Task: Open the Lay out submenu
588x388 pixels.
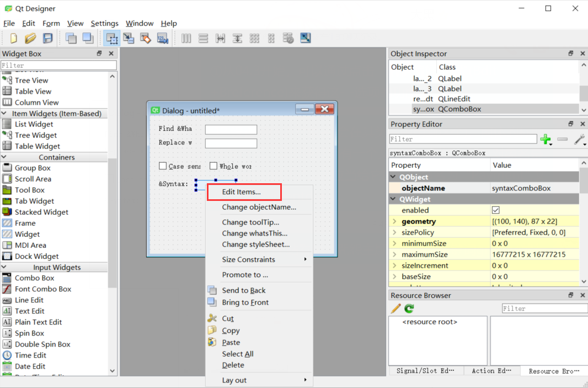Action: tap(259, 380)
